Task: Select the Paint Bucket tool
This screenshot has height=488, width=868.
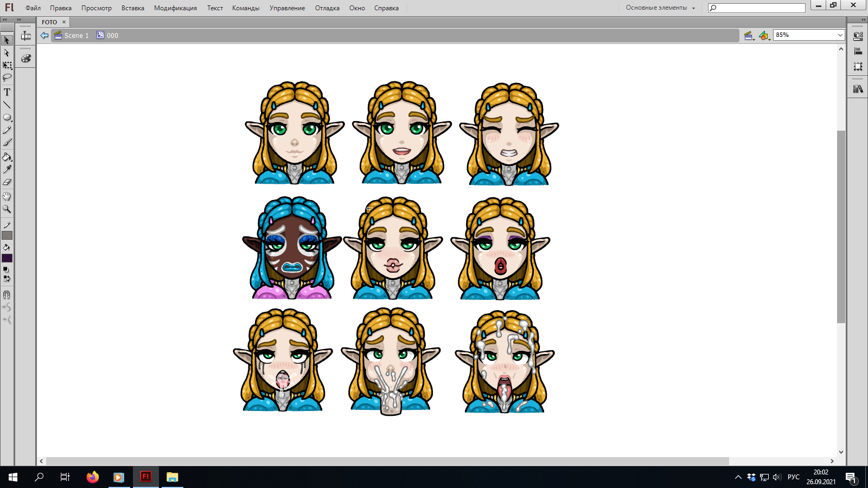Action: [7, 157]
